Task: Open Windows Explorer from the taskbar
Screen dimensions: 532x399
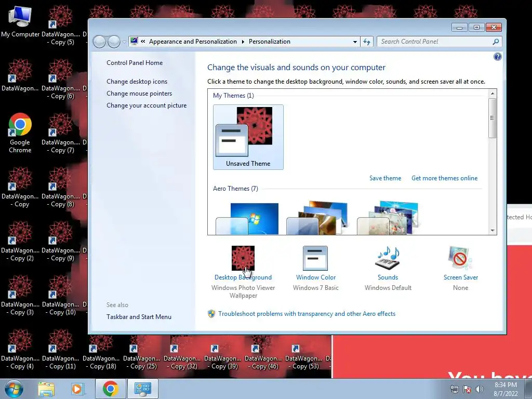Action: tap(46, 389)
